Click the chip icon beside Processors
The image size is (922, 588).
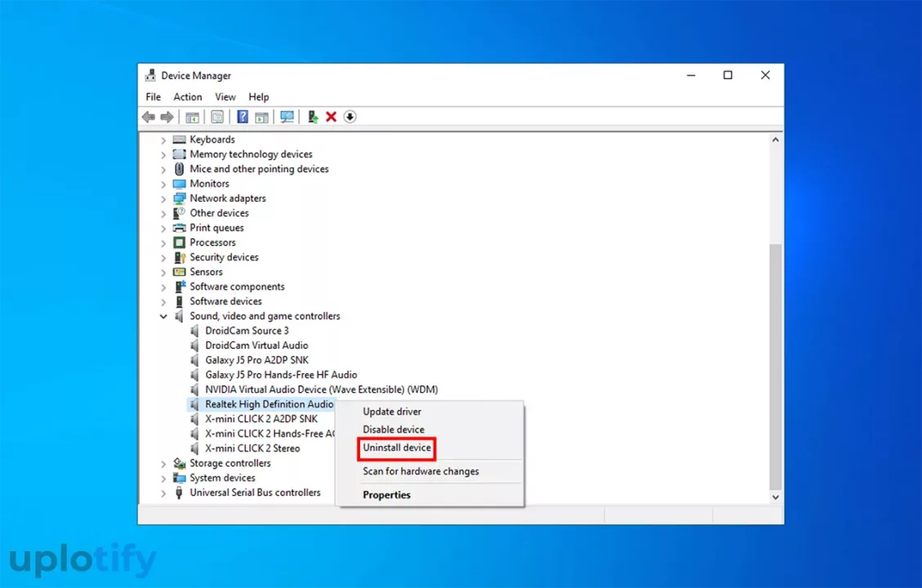(180, 243)
